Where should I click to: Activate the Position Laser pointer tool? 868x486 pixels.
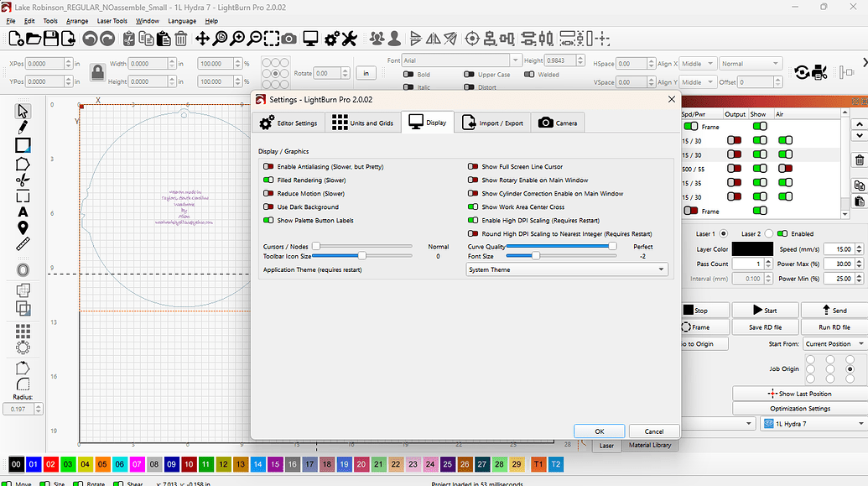23,228
